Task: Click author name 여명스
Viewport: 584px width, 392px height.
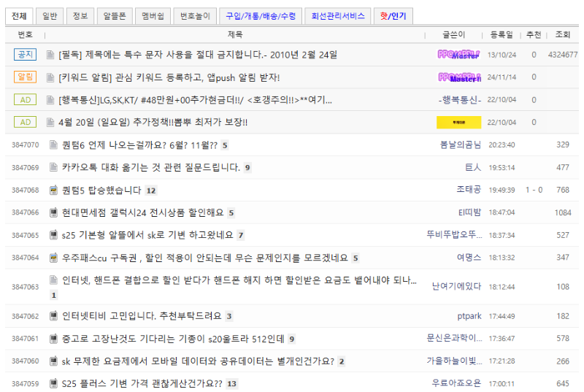Action: 469,257
